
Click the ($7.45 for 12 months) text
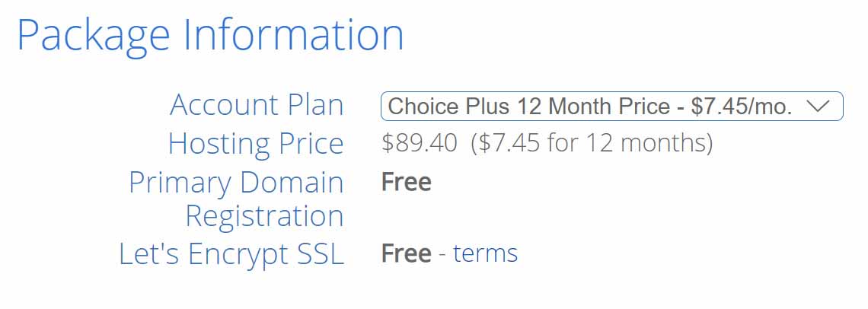[591, 143]
